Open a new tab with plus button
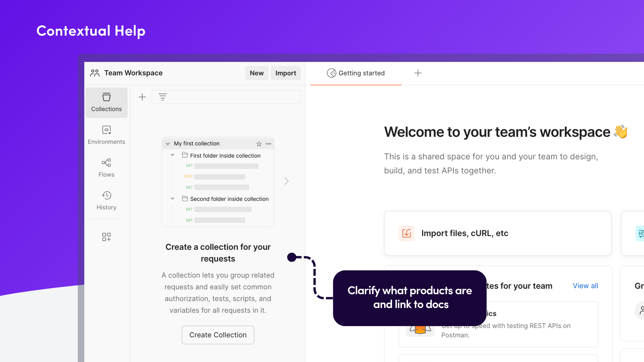This screenshot has height=362, width=644. [x=418, y=73]
